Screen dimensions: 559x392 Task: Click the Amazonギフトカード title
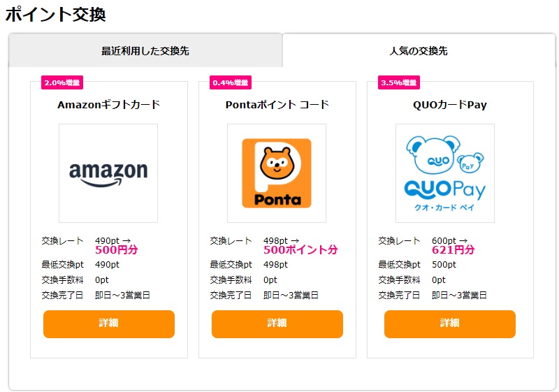click(x=108, y=105)
